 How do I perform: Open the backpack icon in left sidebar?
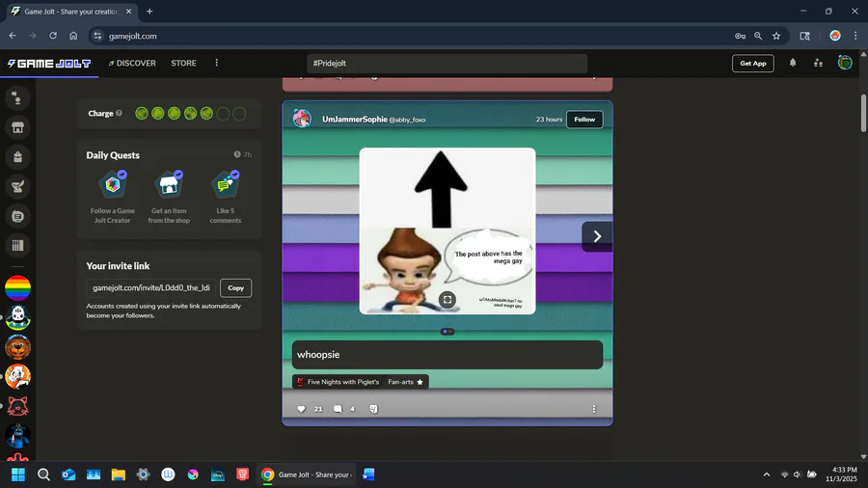[17, 157]
